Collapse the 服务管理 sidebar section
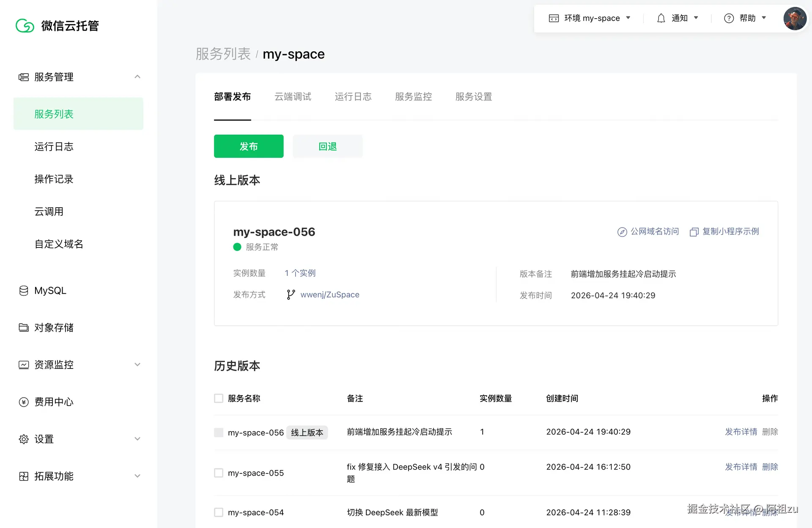This screenshot has height=528, width=812. pos(137,77)
